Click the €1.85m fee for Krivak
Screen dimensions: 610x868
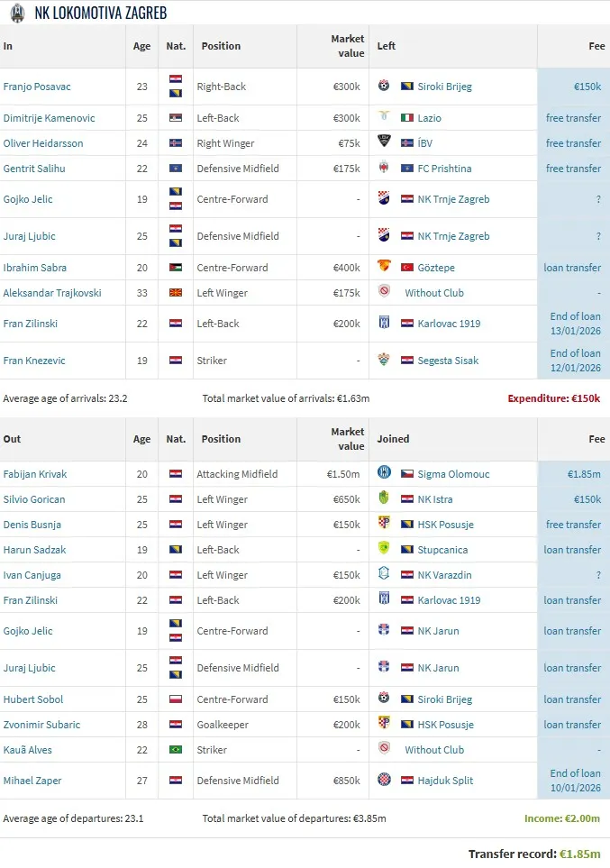(584, 474)
